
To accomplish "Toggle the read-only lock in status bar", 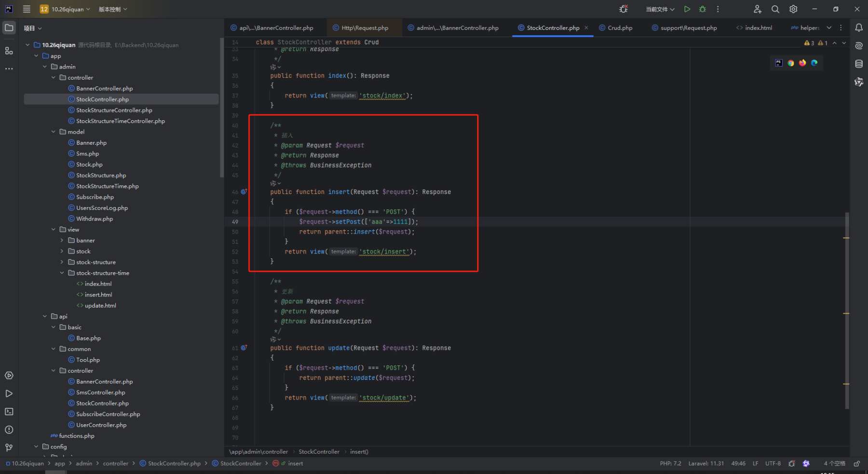I will [x=857, y=463].
